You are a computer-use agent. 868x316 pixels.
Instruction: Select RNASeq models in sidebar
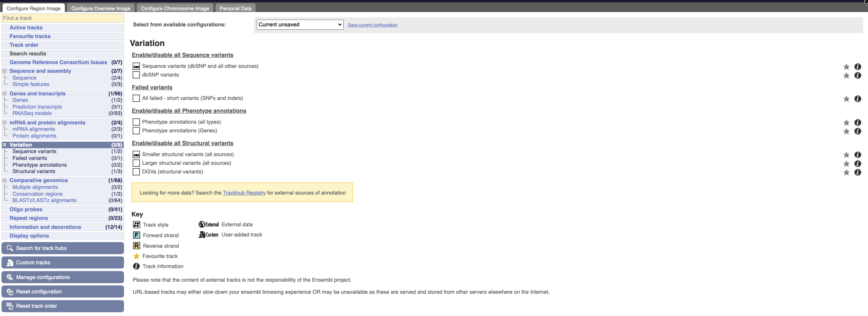coord(32,113)
